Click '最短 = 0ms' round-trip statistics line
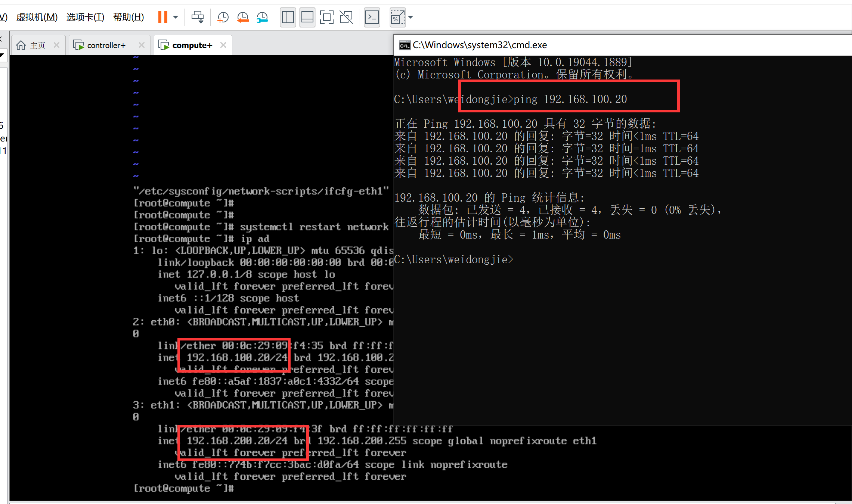Screen dimensions: 852x504 click(519, 235)
